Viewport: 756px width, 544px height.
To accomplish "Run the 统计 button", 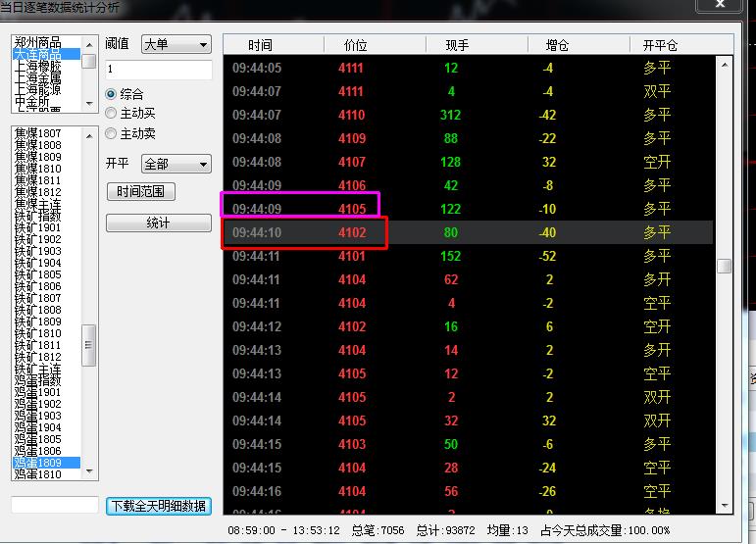I will pos(158,223).
